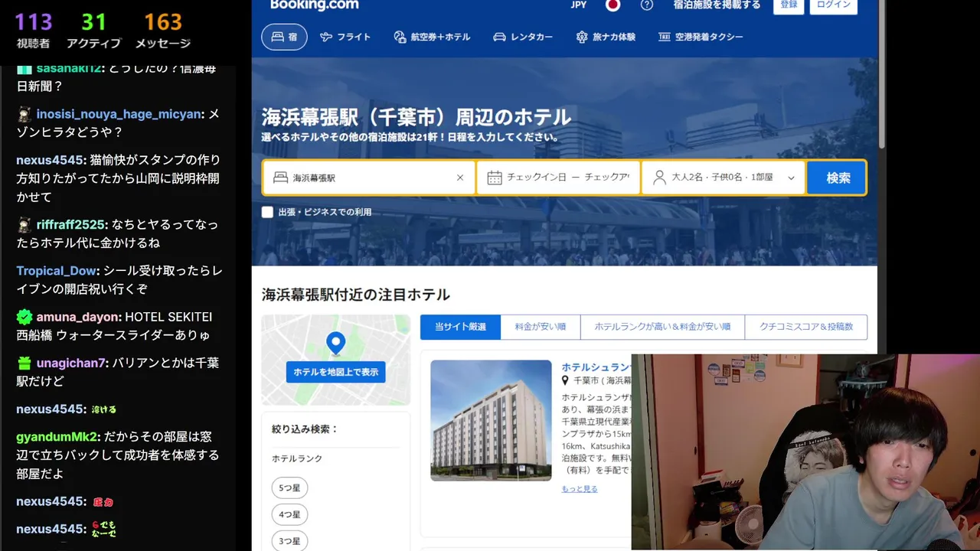The image size is (980, 551).
Task: Open the JPY currency selector
Action: [579, 5]
